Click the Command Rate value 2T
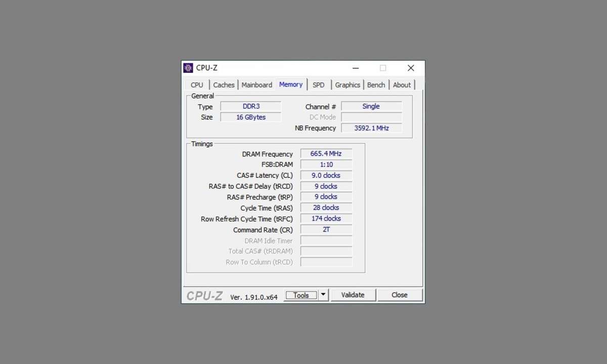Viewport: 607px width, 364px height. click(x=326, y=230)
